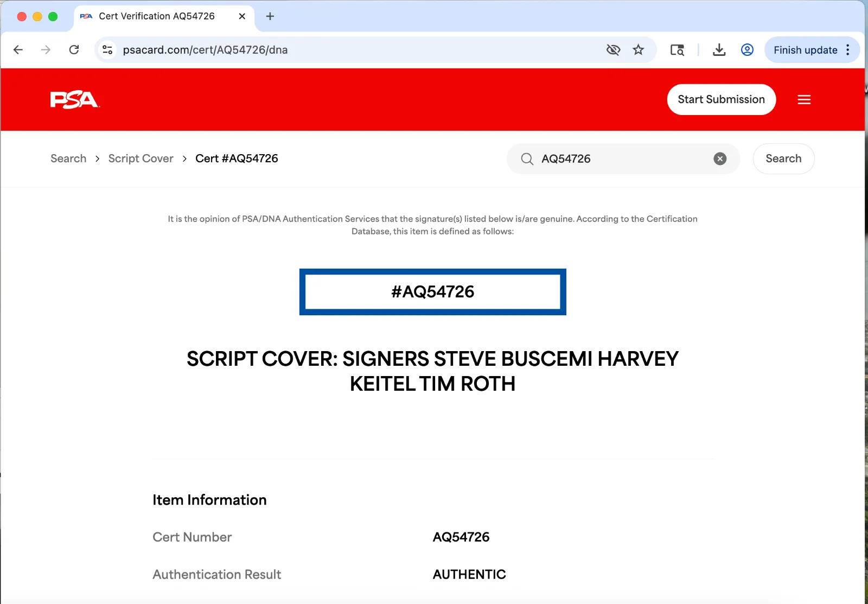
Task: Click the browser forward arrow
Action: pos(46,50)
